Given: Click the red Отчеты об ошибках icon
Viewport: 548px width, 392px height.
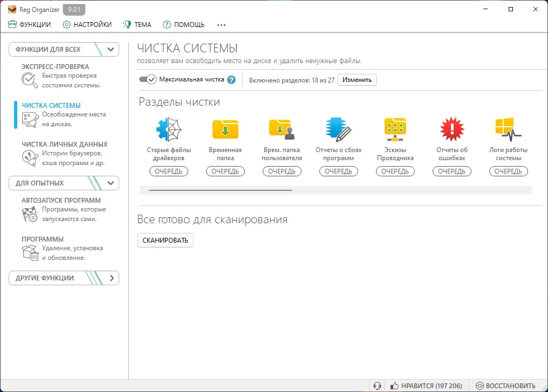Looking at the screenshot, I should (x=452, y=128).
